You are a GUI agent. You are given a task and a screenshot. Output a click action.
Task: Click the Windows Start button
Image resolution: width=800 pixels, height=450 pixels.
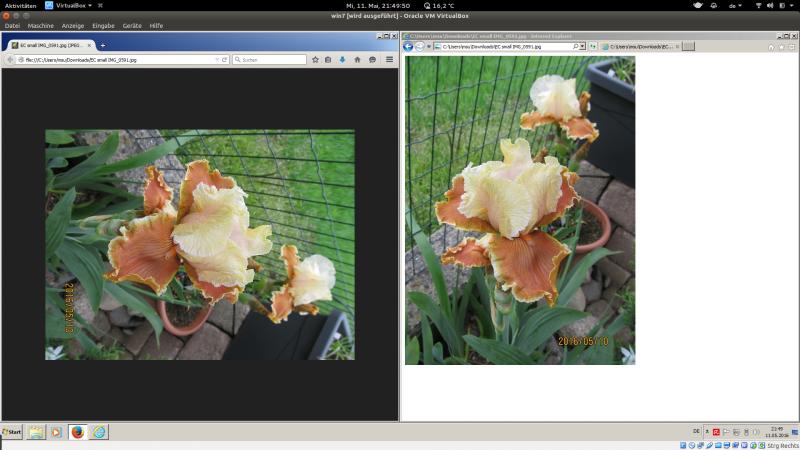point(12,432)
